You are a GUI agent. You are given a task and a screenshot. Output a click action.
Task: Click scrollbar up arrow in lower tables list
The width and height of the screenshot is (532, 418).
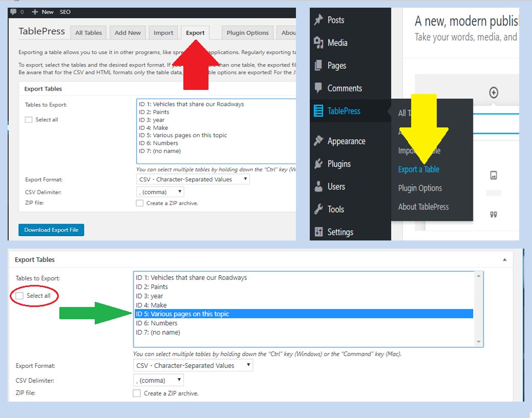pyautogui.click(x=479, y=276)
